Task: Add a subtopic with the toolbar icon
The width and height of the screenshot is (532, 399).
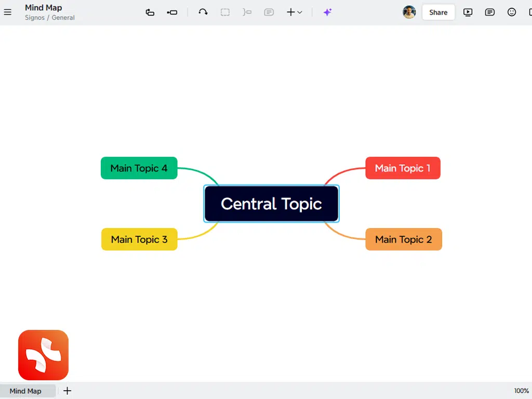Action: (x=150, y=12)
